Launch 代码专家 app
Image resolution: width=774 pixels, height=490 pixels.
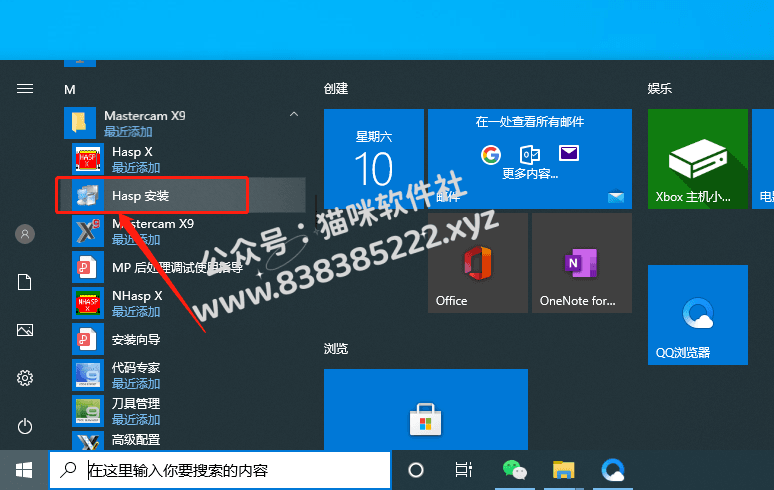(185, 375)
